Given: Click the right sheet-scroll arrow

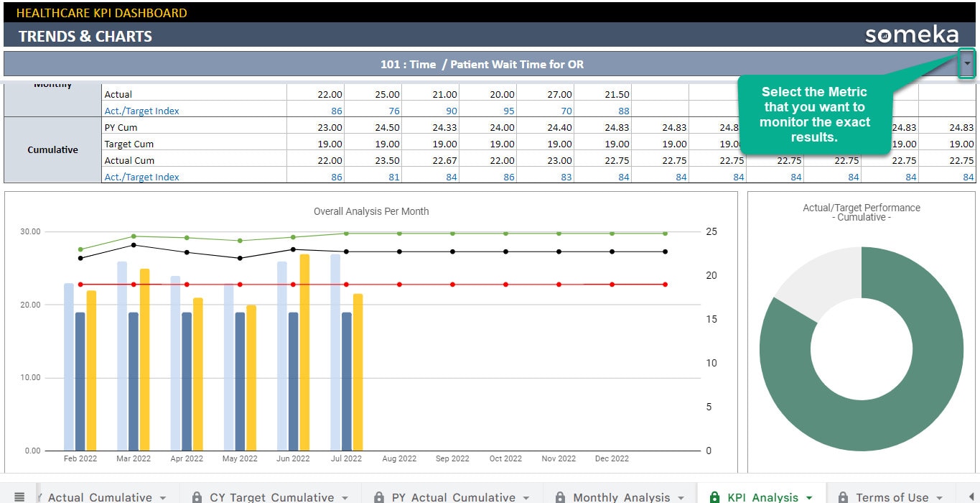Looking at the screenshot, I should (972, 497).
